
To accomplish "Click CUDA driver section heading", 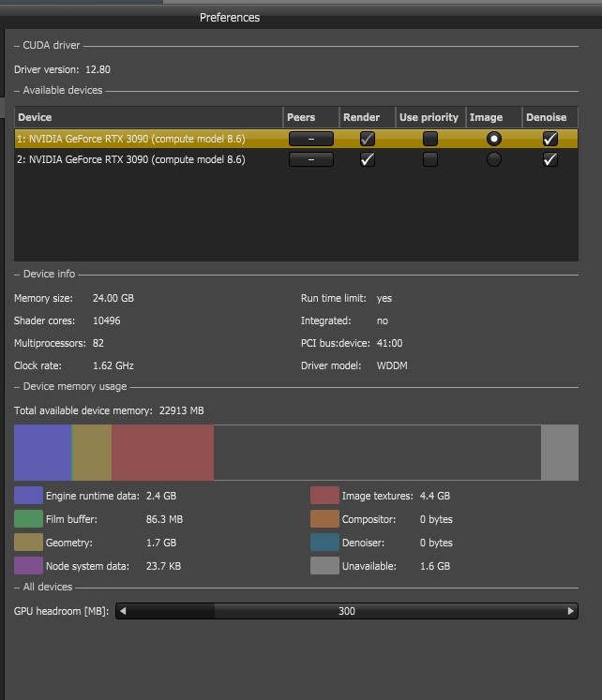I will click(52, 46).
